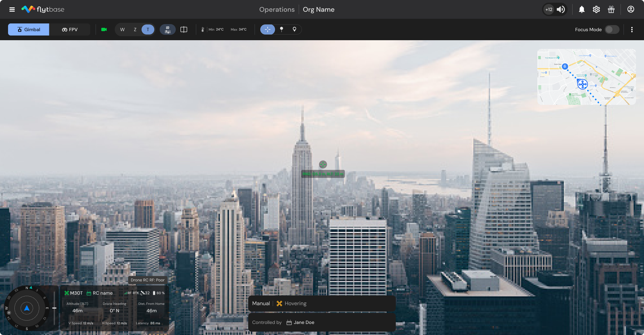
Task: Click the Drone Heading 0° N value
Action: [x=115, y=311]
